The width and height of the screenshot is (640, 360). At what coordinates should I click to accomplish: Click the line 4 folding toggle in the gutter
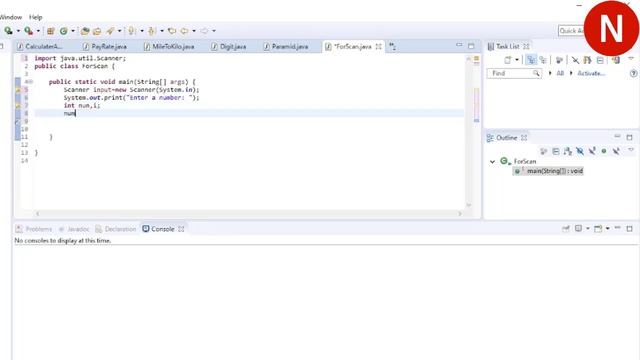pyautogui.click(x=31, y=82)
